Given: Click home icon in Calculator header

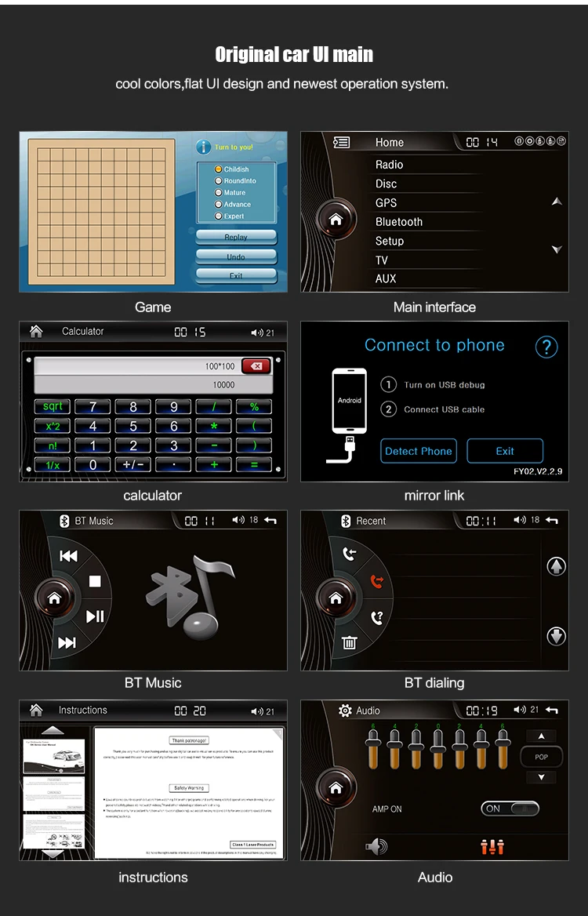Looking at the screenshot, I should click(x=36, y=331).
